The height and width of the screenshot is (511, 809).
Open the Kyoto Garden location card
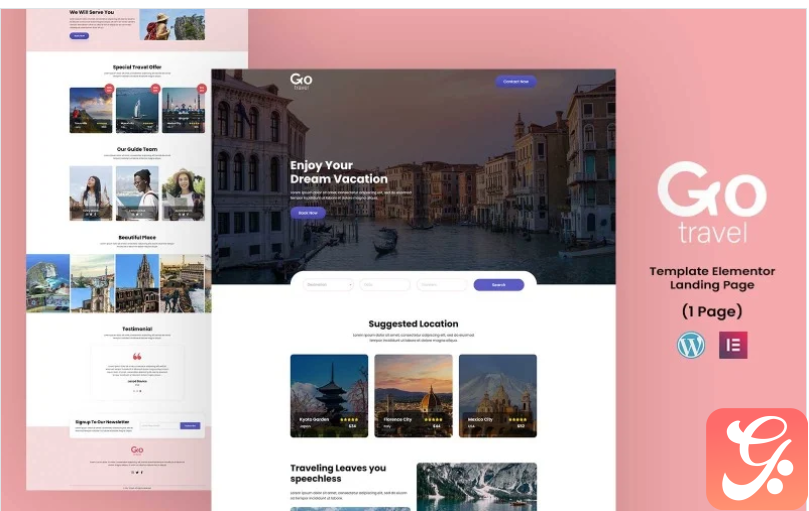[x=329, y=396]
